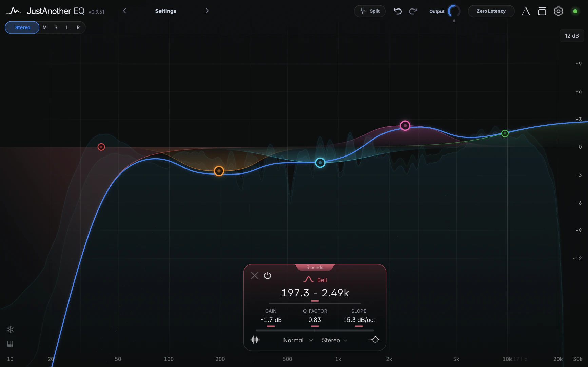The height and width of the screenshot is (367, 588).
Task: Click the GAIN value -1.7 dB
Action: pos(271,320)
